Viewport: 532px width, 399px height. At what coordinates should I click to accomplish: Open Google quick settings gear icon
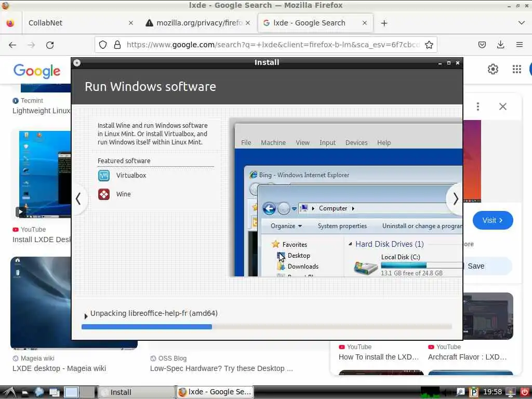[493, 69]
